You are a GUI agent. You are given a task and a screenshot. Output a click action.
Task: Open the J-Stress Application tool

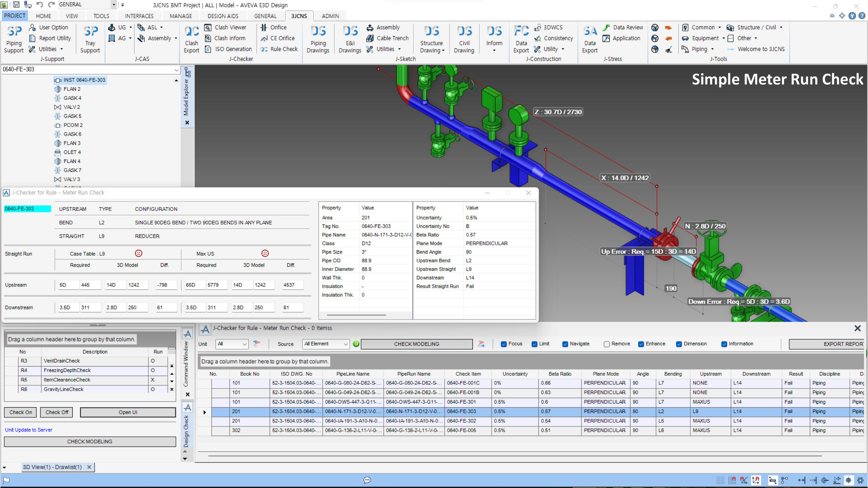pos(621,38)
